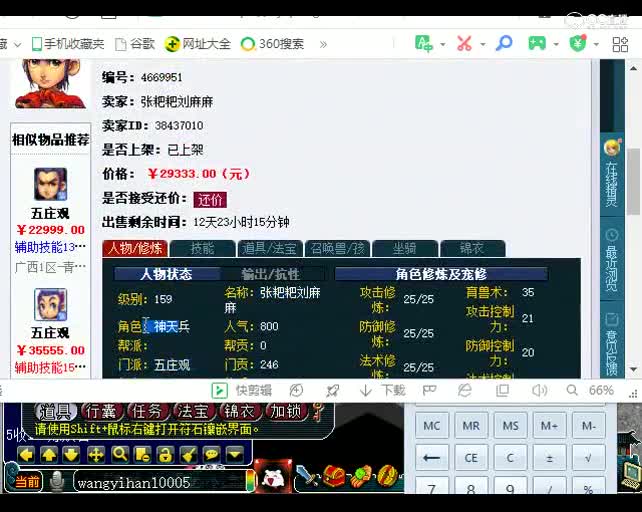This screenshot has width=642, height=512.
Task: Open 360搜索 bookmark
Action: pyautogui.click(x=273, y=44)
